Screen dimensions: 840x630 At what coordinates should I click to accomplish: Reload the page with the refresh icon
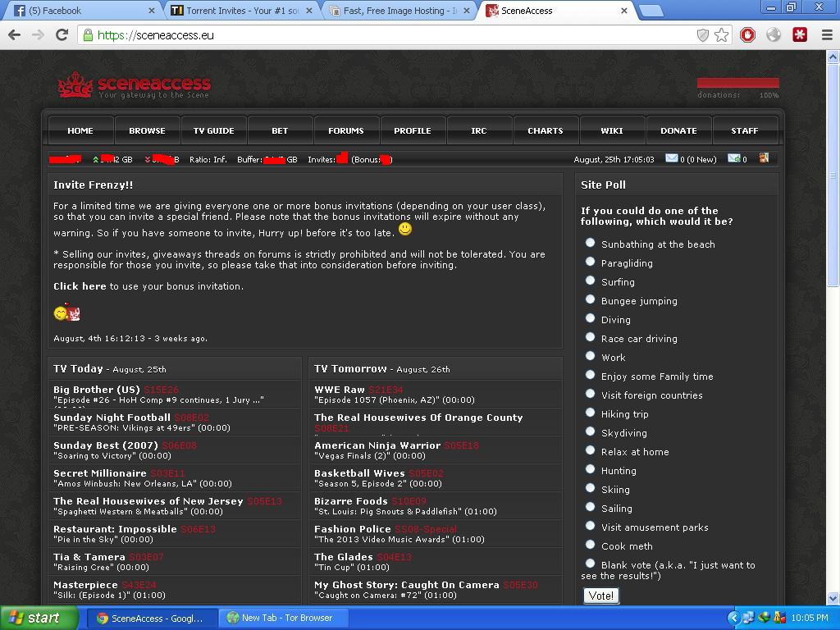coord(62,34)
